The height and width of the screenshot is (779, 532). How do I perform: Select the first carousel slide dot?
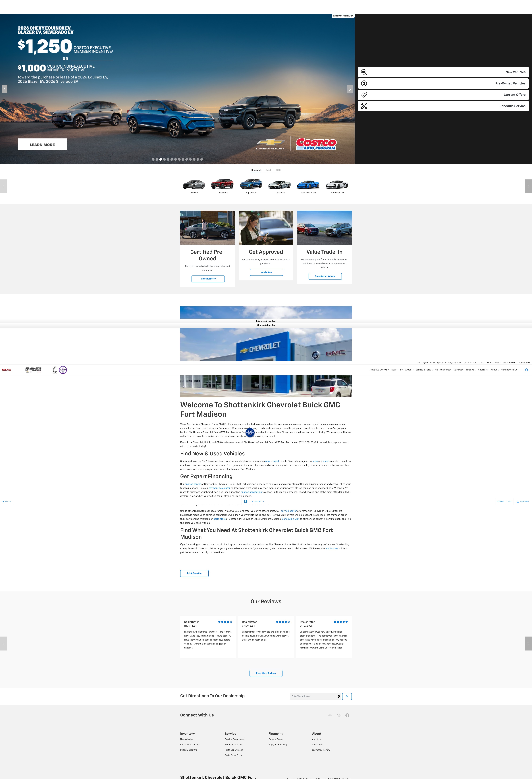pyautogui.click(x=153, y=159)
